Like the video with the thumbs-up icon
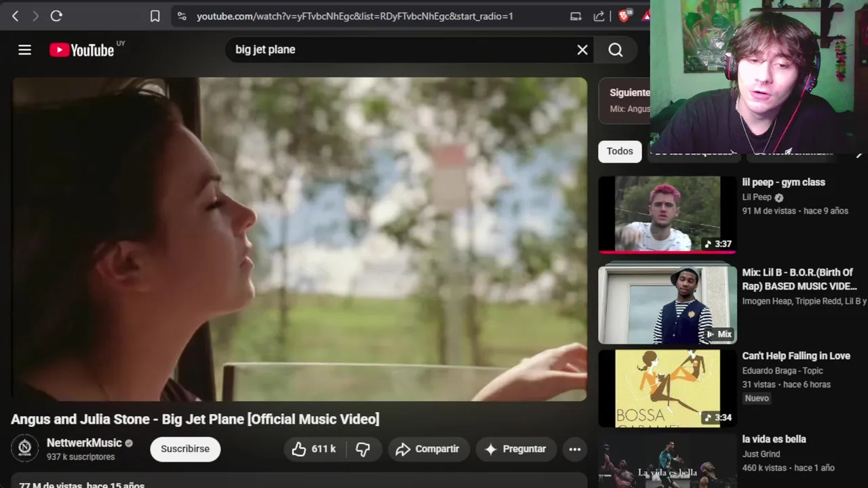The height and width of the screenshot is (488, 868). click(299, 449)
